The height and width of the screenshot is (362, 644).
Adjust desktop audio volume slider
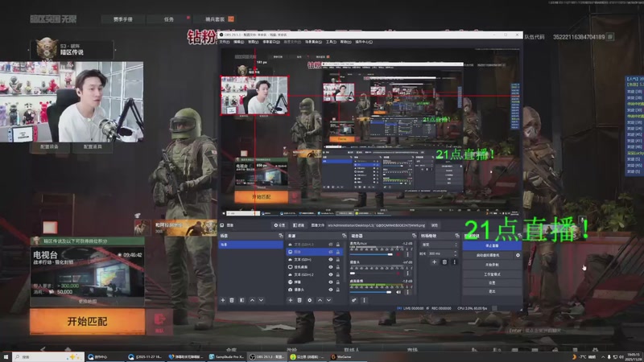tap(371, 292)
